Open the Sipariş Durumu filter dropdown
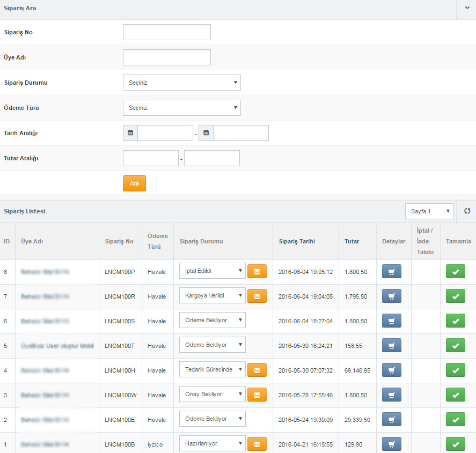 coord(181,83)
